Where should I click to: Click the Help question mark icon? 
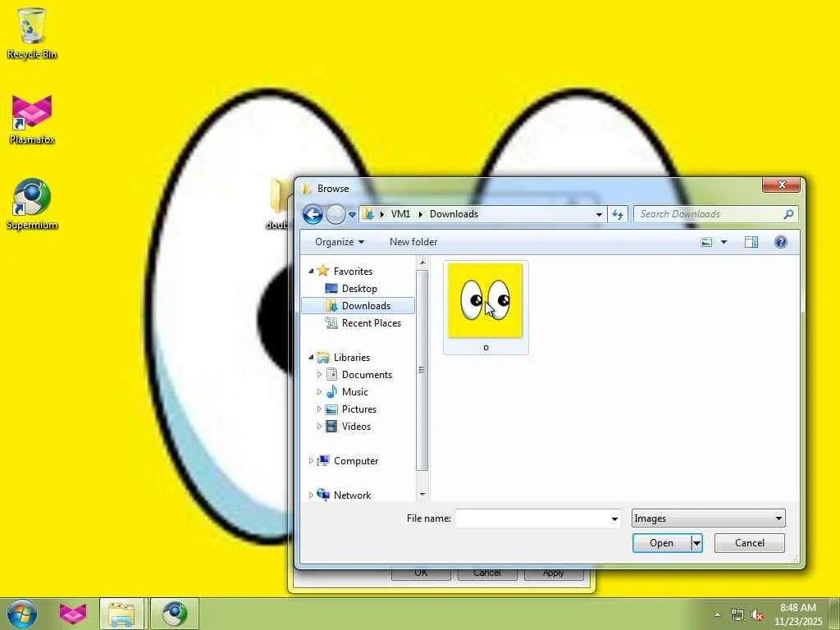(781, 242)
